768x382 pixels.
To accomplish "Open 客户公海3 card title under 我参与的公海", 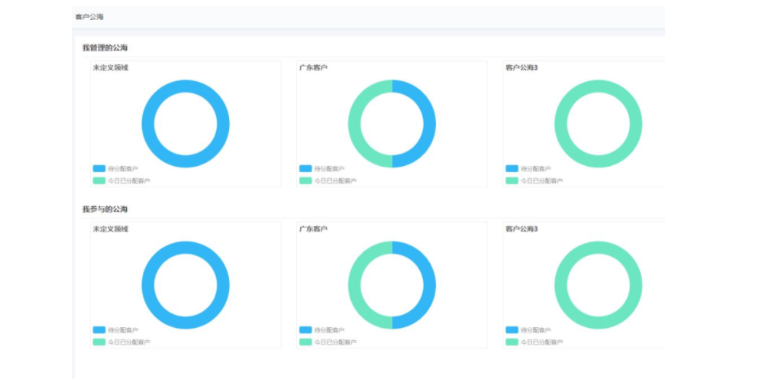I will point(522,229).
